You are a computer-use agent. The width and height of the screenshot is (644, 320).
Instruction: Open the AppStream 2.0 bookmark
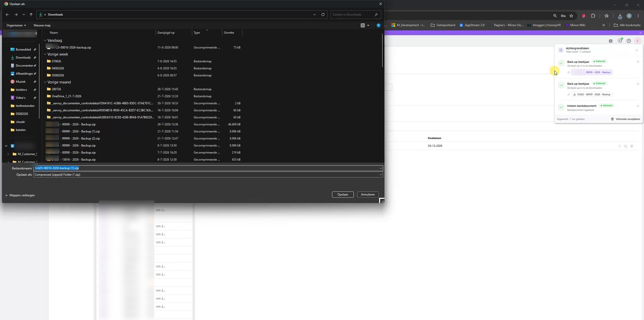[x=472, y=25]
